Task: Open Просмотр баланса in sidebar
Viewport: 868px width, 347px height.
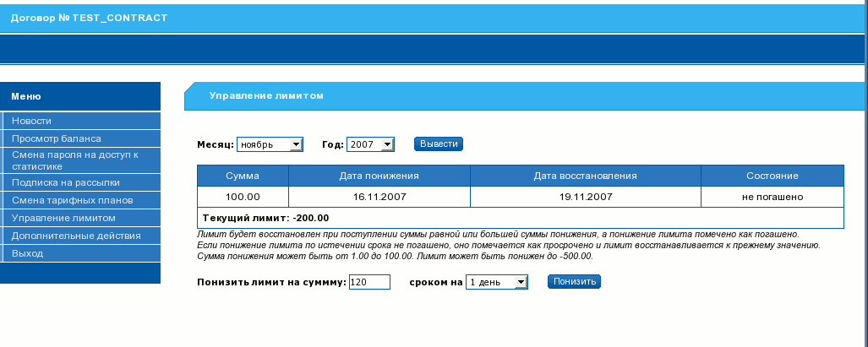Action: tap(57, 138)
